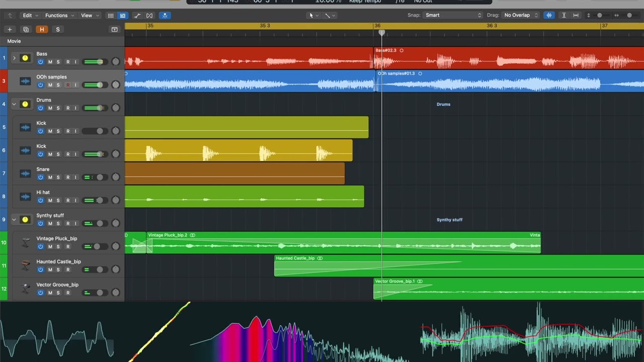Disarm record on OOh samples track

coord(67,85)
